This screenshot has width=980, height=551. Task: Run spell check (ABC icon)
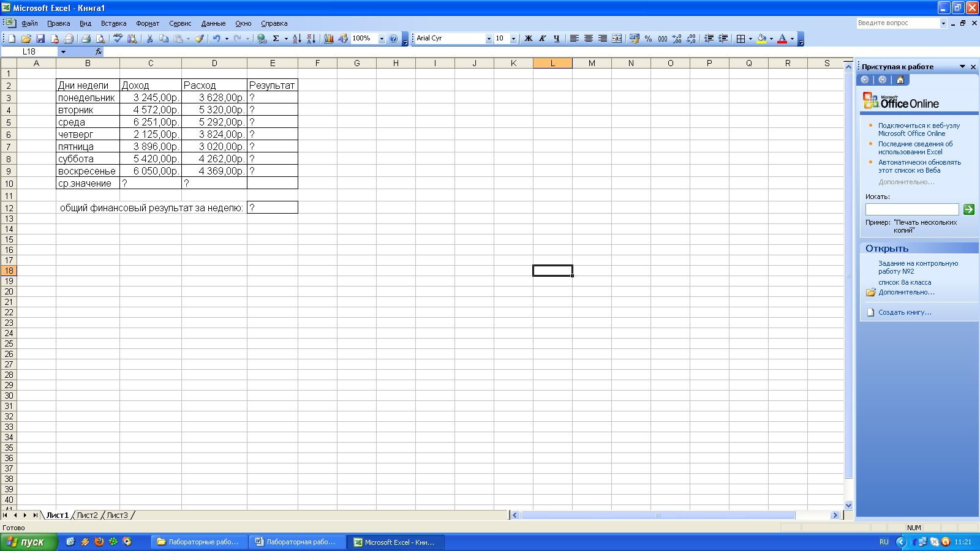[118, 39]
